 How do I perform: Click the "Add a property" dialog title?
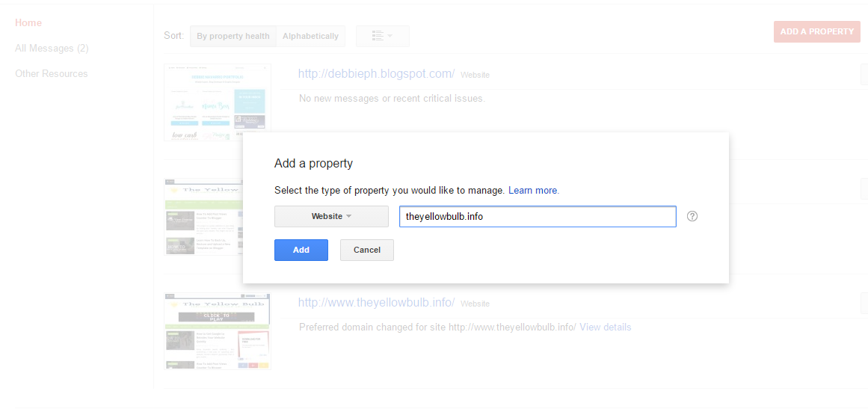click(x=314, y=163)
